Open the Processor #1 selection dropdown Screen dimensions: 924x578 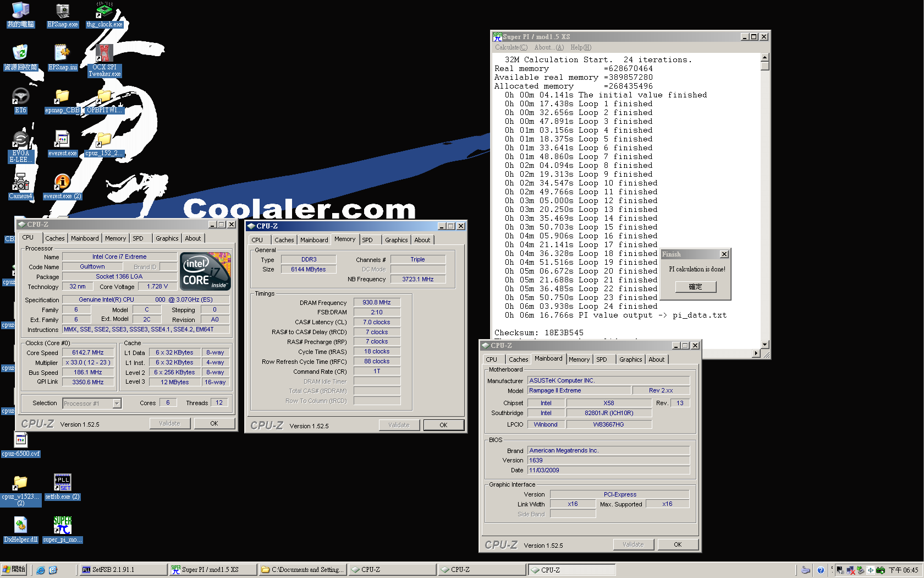coord(92,403)
